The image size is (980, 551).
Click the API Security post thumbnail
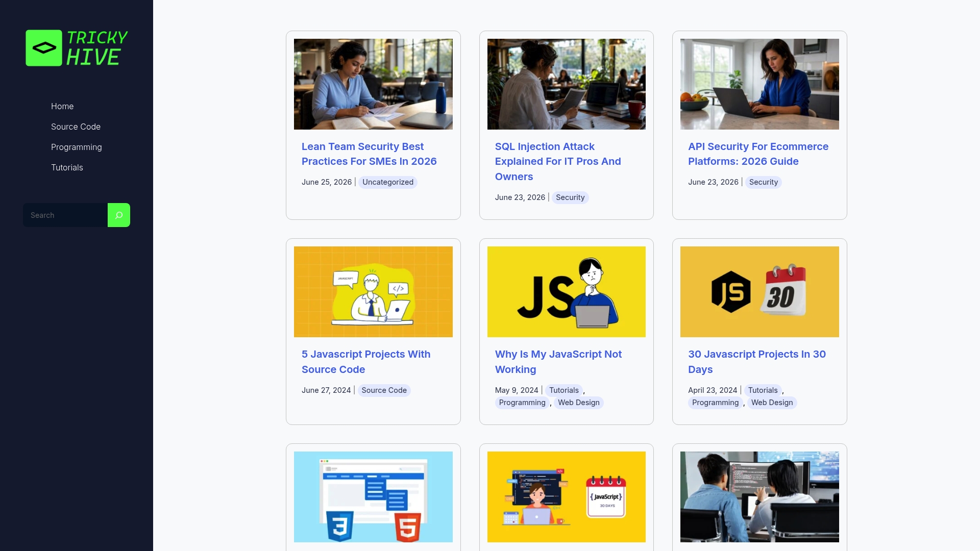pos(759,84)
